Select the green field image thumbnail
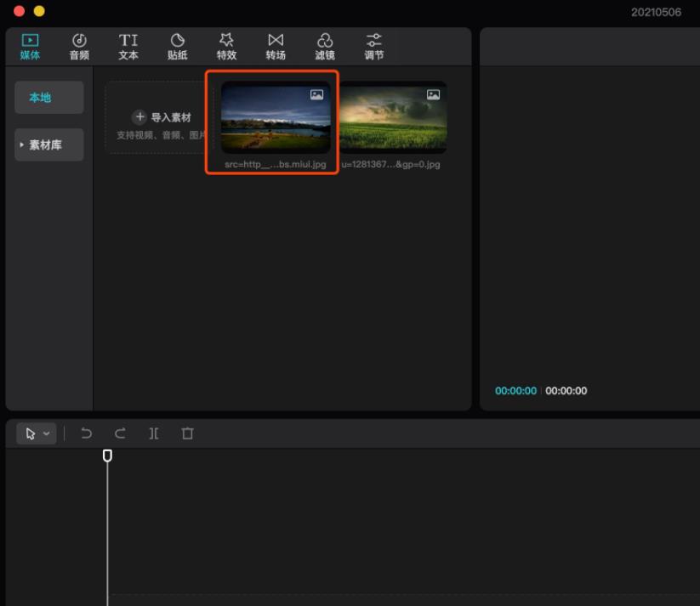This screenshot has width=700, height=606. [392, 117]
